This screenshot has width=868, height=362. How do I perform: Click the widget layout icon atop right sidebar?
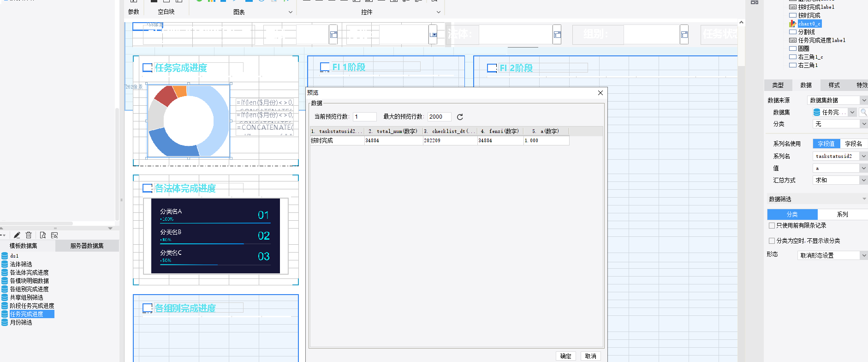755,2
